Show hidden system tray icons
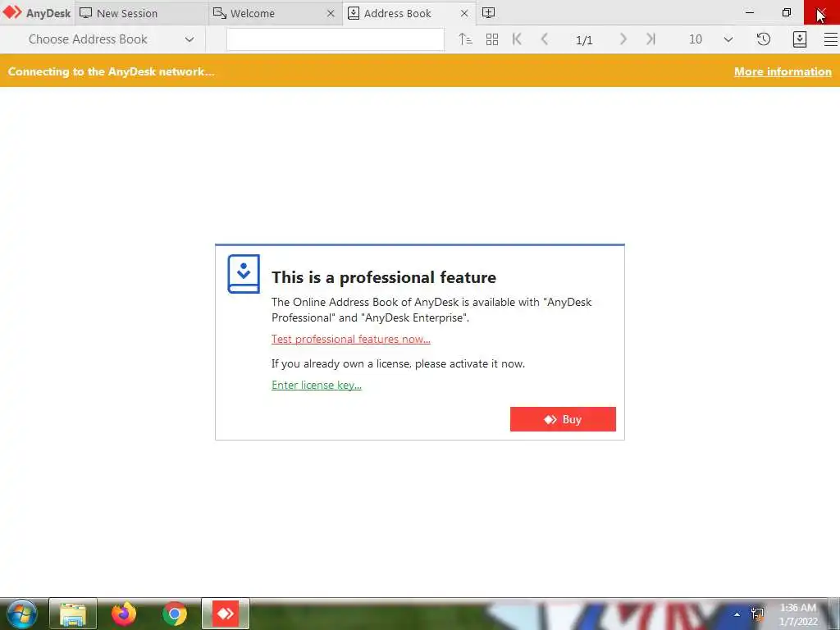 (737, 614)
